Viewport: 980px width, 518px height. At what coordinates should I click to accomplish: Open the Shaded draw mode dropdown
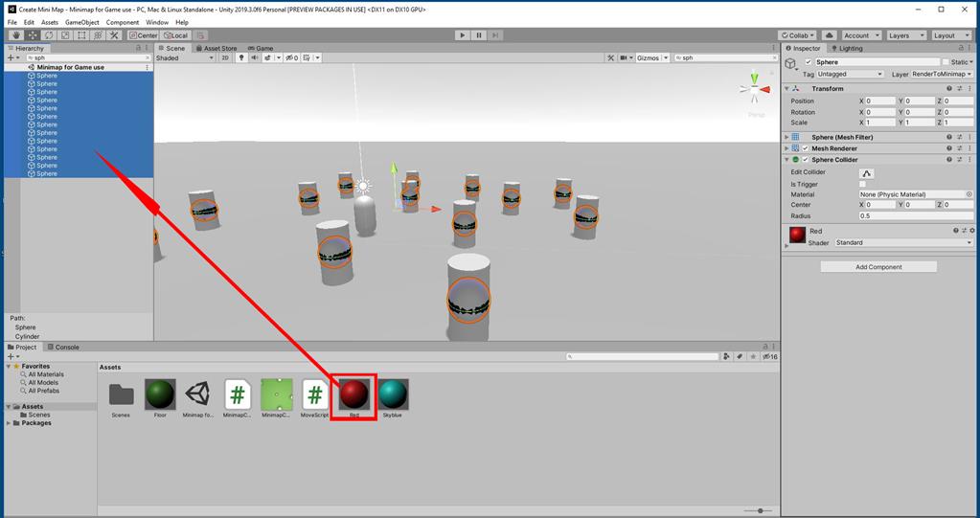coord(184,57)
